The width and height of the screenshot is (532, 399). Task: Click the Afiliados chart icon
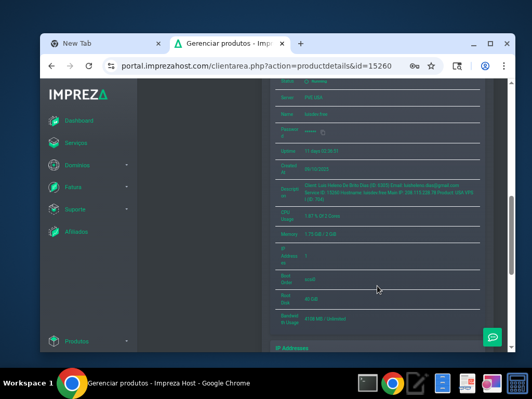pyautogui.click(x=54, y=232)
